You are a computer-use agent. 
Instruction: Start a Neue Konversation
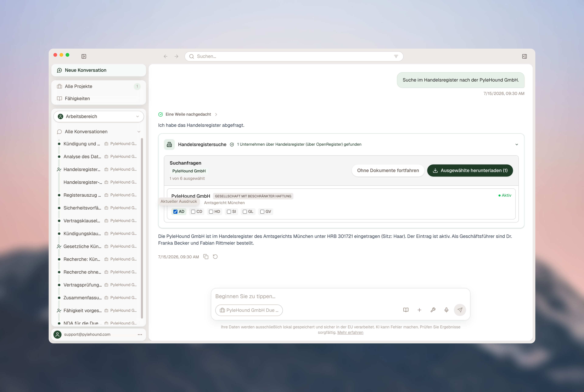point(99,70)
